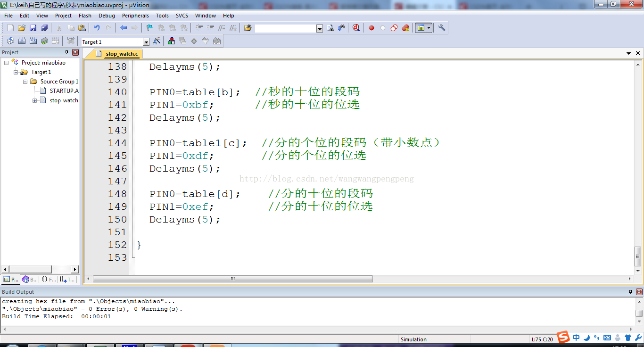Image resolution: width=644 pixels, height=347 pixels.
Task: Switch to the Books tab in the Project panel
Action: coord(30,279)
